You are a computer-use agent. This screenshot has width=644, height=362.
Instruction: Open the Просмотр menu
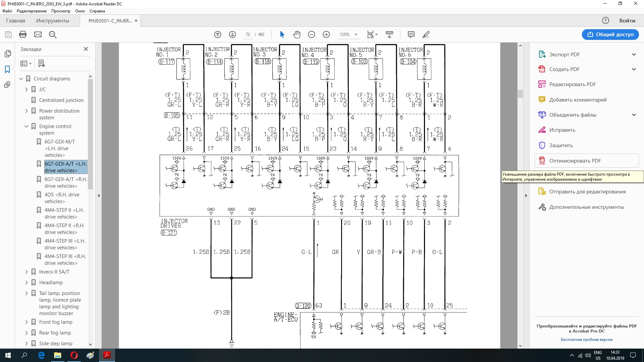pyautogui.click(x=61, y=11)
